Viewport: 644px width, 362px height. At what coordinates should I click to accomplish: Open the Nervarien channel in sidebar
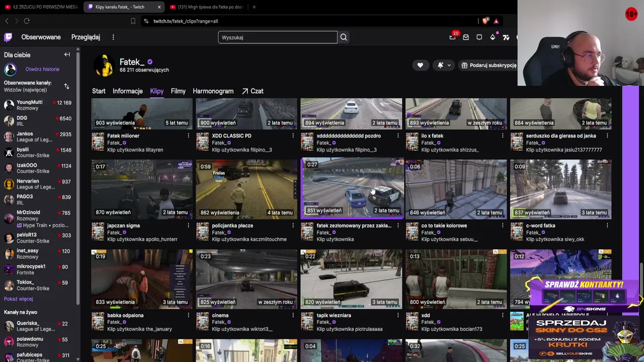tap(38, 184)
